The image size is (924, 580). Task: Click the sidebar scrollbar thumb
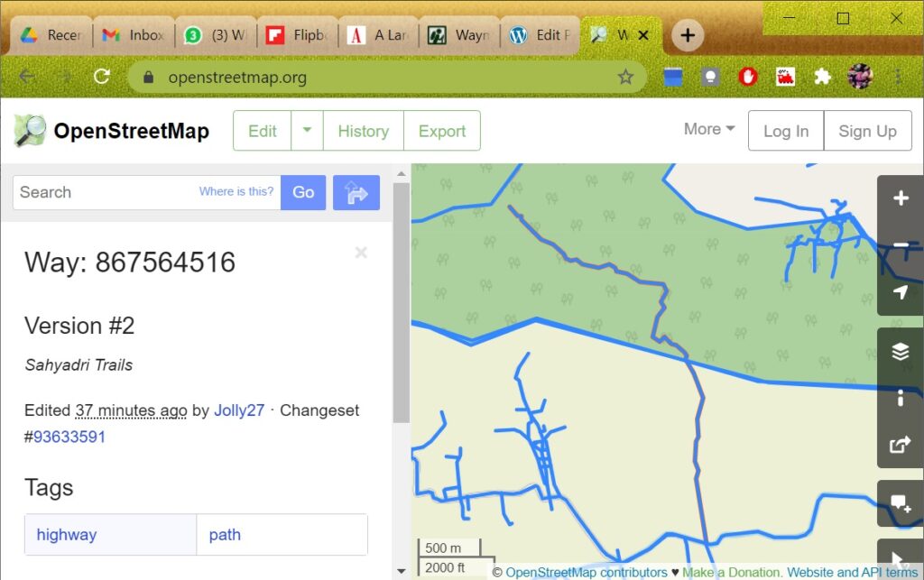point(402,303)
